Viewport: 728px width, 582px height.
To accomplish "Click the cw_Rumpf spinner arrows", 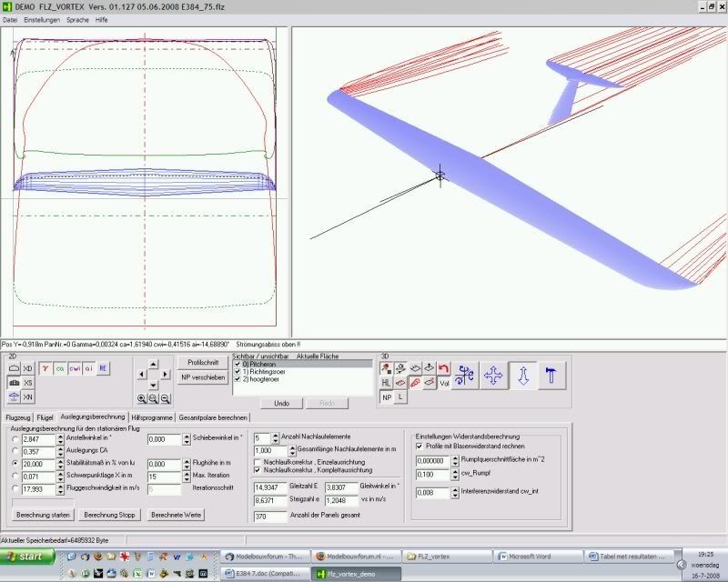I will 455,475.
